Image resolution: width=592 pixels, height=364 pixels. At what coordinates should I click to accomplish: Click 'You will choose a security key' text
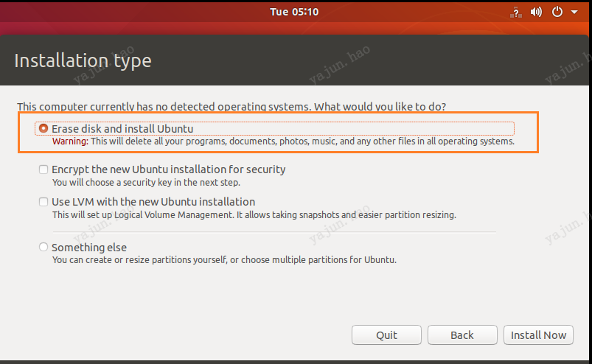(x=146, y=183)
